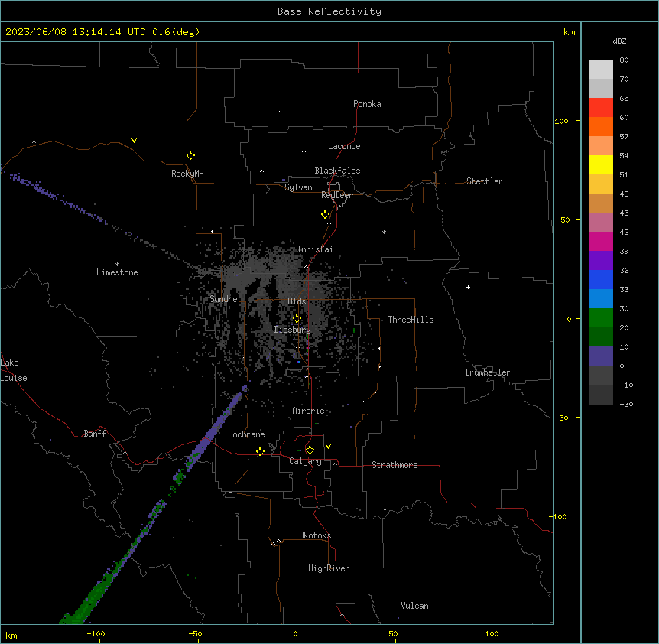Click the Lacombe city label
The width and height of the screenshot is (659, 644).
344,146
